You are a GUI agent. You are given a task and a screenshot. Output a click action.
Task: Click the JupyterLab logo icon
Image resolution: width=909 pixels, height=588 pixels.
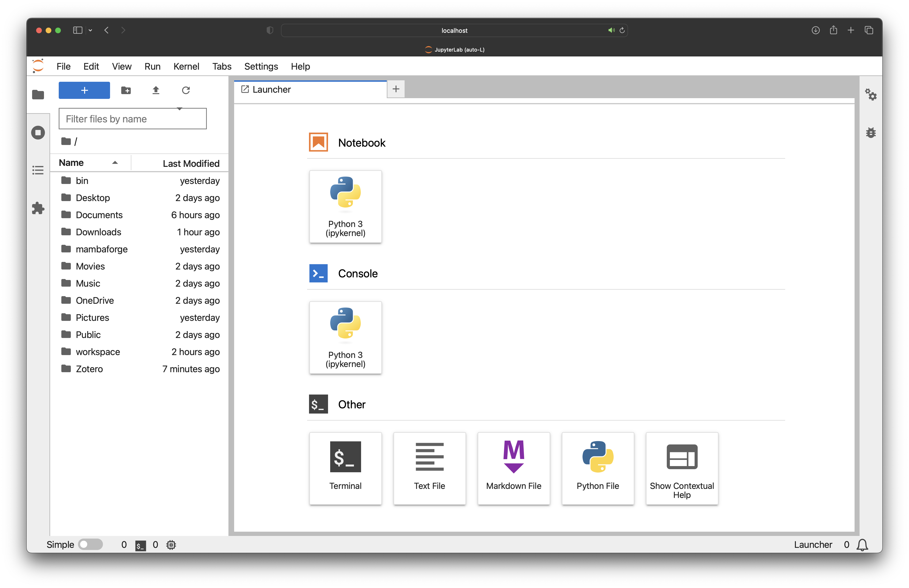[x=38, y=66]
